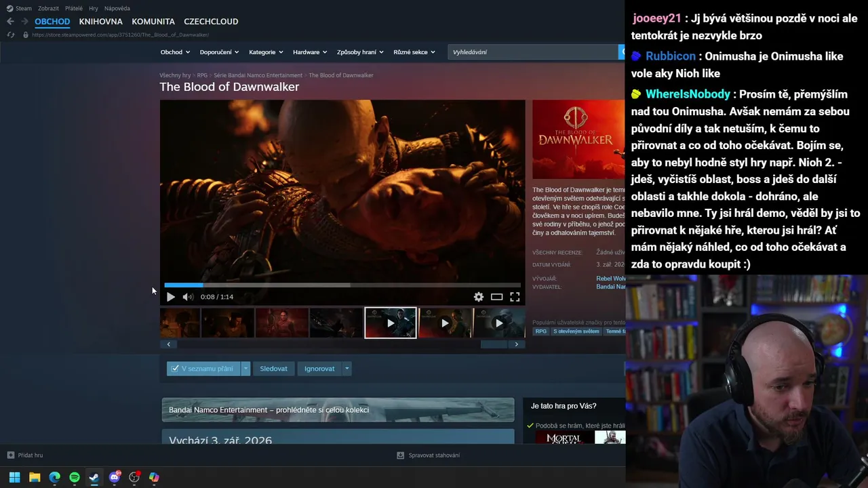Open the CZECHCLOUD profile tab
The image size is (868, 488).
tap(211, 22)
